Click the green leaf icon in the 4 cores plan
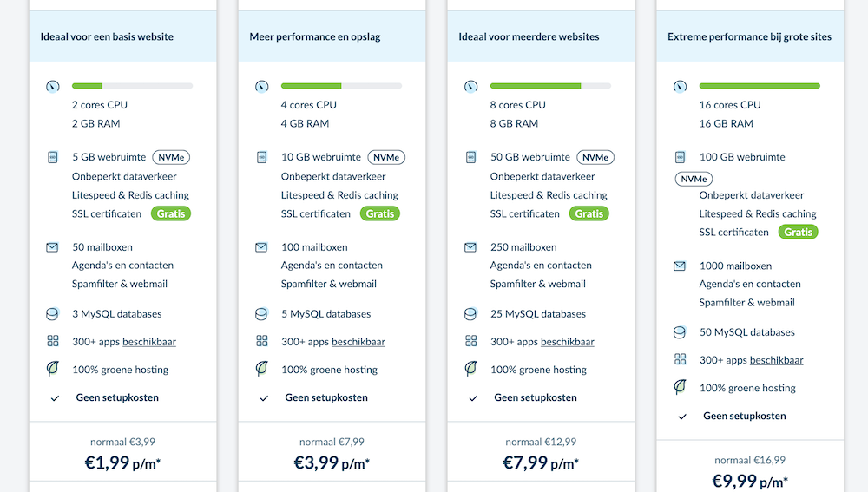Viewport: 868px width, 492px height. [x=261, y=369]
